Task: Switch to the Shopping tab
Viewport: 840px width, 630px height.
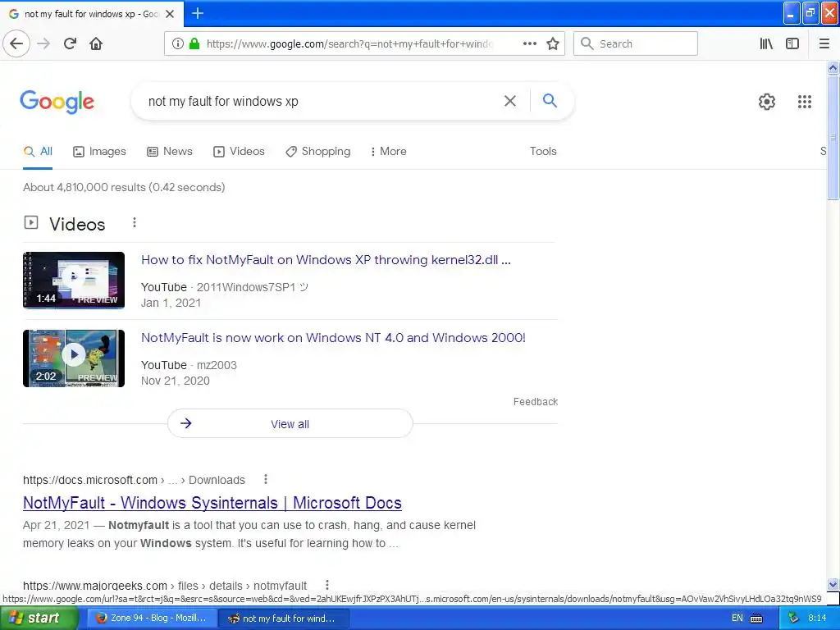Action: 317,152
